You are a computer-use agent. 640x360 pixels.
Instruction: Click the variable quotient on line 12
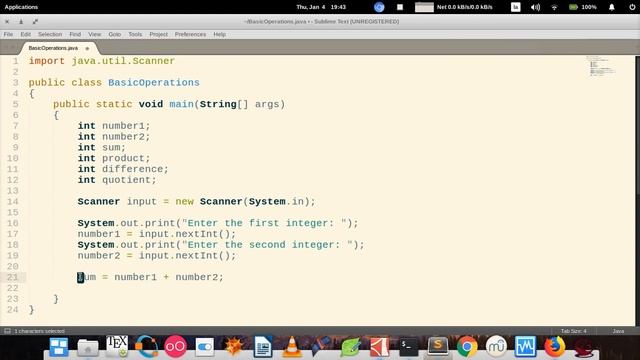click(x=127, y=180)
